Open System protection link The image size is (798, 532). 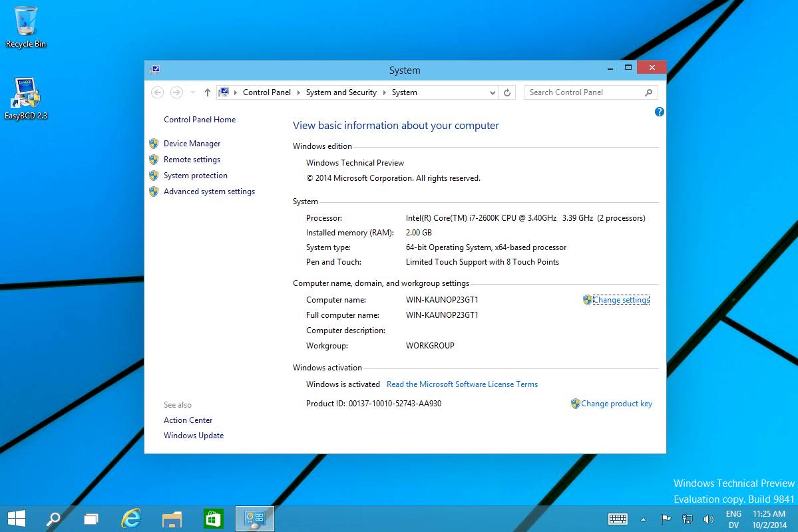(x=196, y=176)
